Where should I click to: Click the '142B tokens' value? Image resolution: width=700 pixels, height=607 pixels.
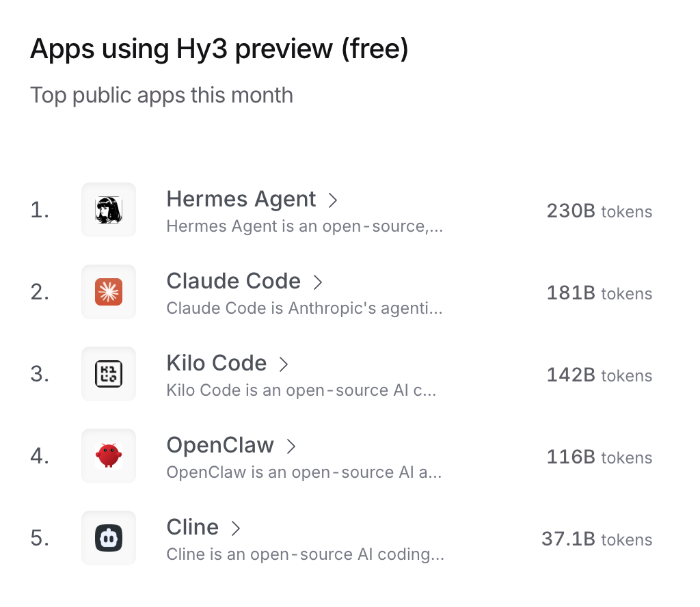[x=600, y=375]
